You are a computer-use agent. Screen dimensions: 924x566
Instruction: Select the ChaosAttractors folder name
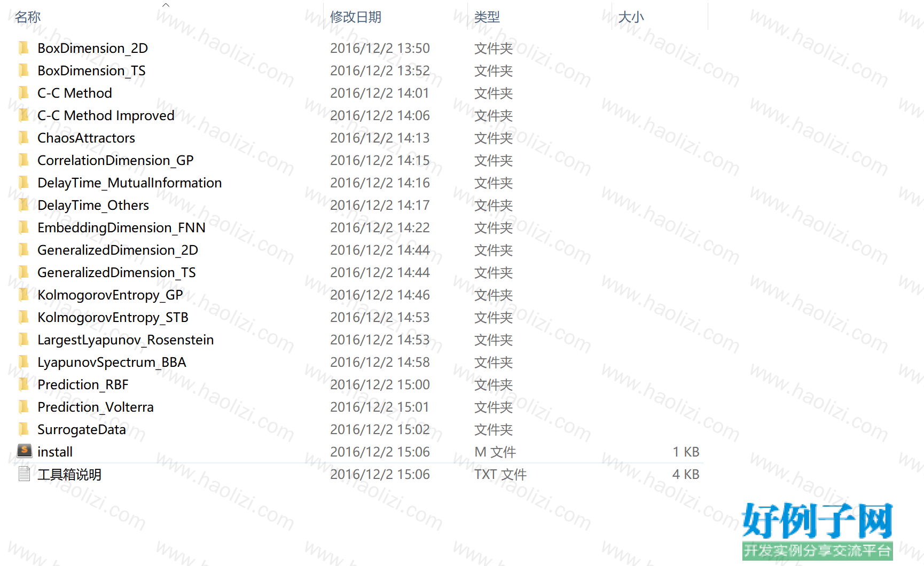pos(86,138)
